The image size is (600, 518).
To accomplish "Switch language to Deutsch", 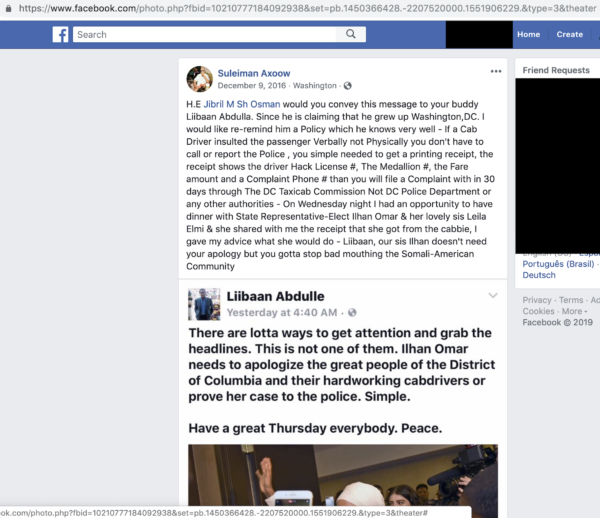I will (539, 275).
